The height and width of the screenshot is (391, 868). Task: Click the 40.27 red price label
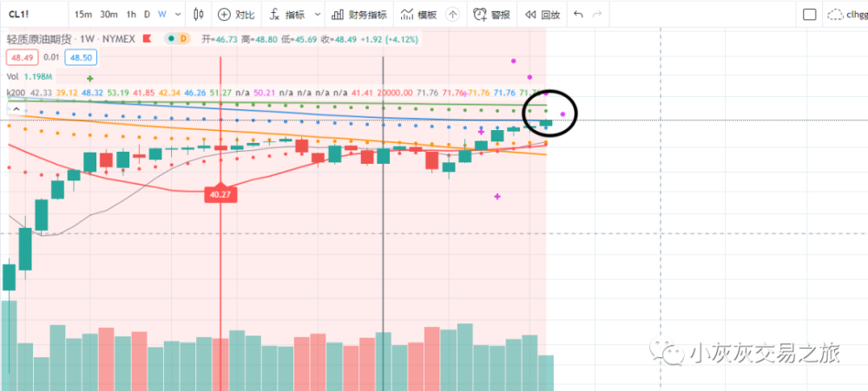coord(220,194)
